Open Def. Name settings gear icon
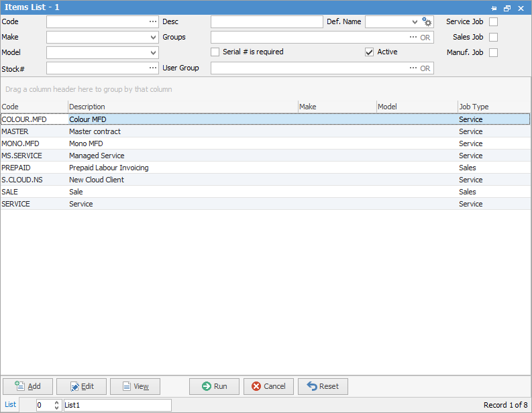The height and width of the screenshot is (413, 532). coord(427,21)
